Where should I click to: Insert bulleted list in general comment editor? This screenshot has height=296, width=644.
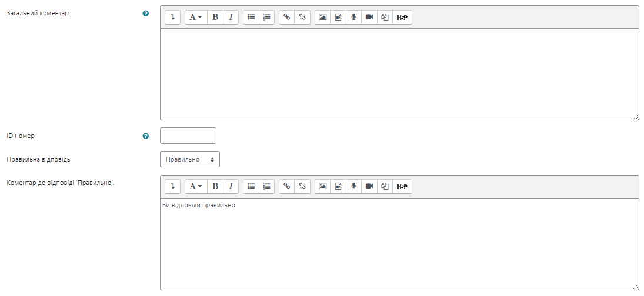(251, 17)
